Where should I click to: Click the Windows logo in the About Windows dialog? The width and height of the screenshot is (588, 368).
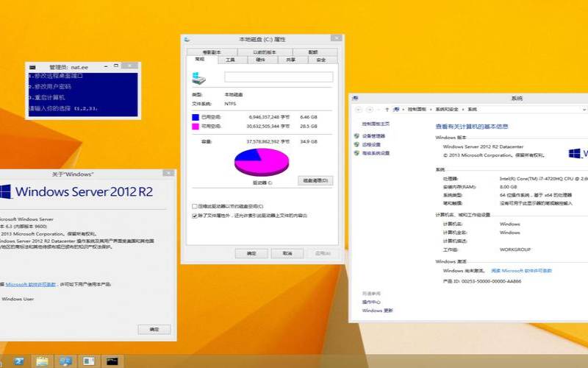pyautogui.click(x=6, y=191)
